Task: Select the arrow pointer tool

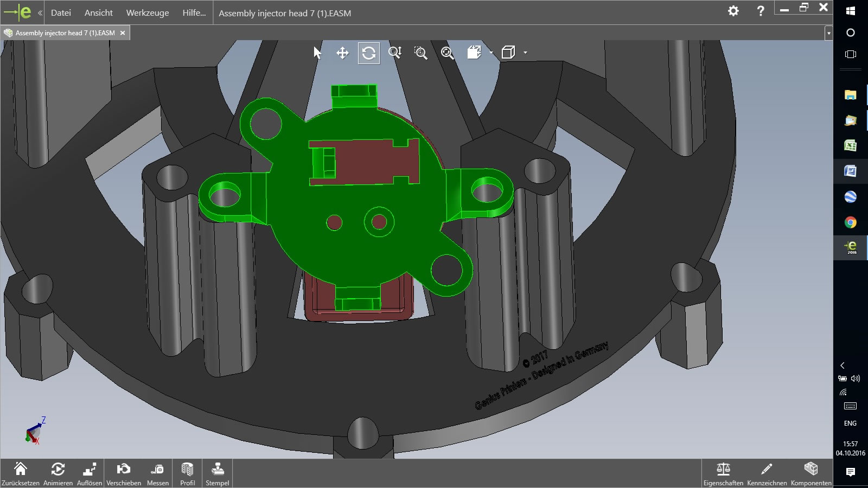Action: coord(317,53)
